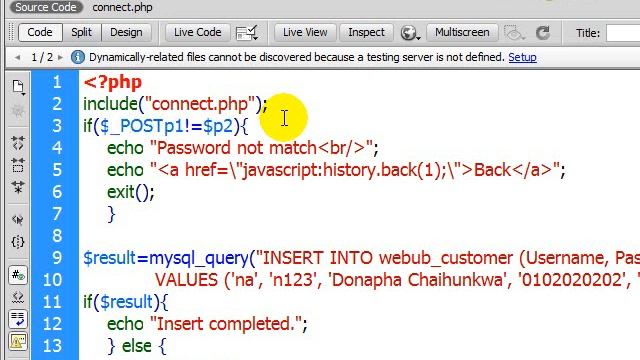Screen dimensions: 640x360
Task: Open the Open Documents list icon
Action: point(18,87)
